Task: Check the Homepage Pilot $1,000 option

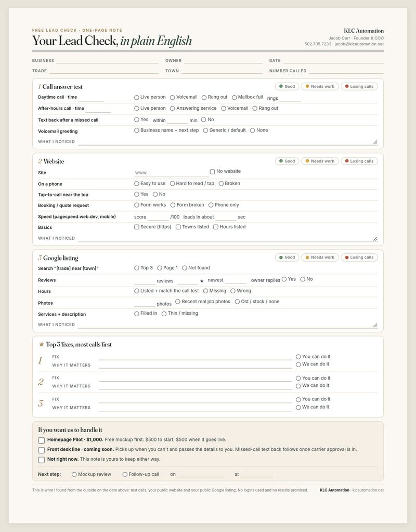Action: pyautogui.click(x=42, y=440)
